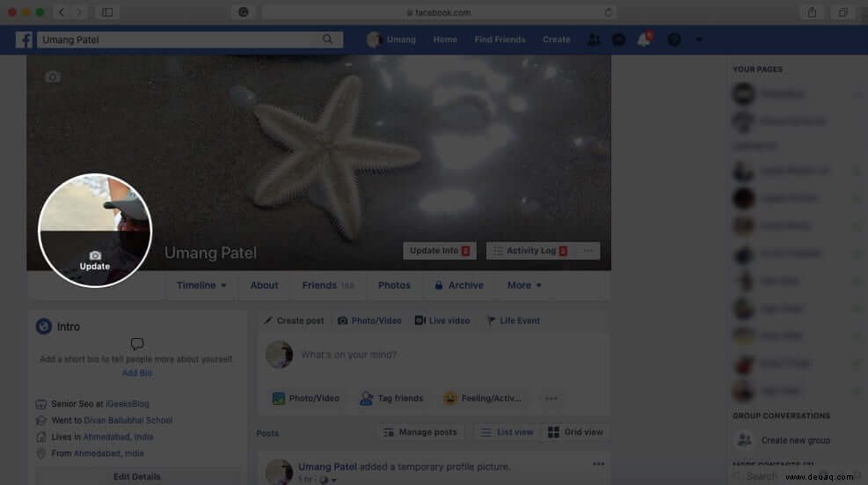Reload the page in Safari
Screen dimensions: 868x485
click(609, 12)
